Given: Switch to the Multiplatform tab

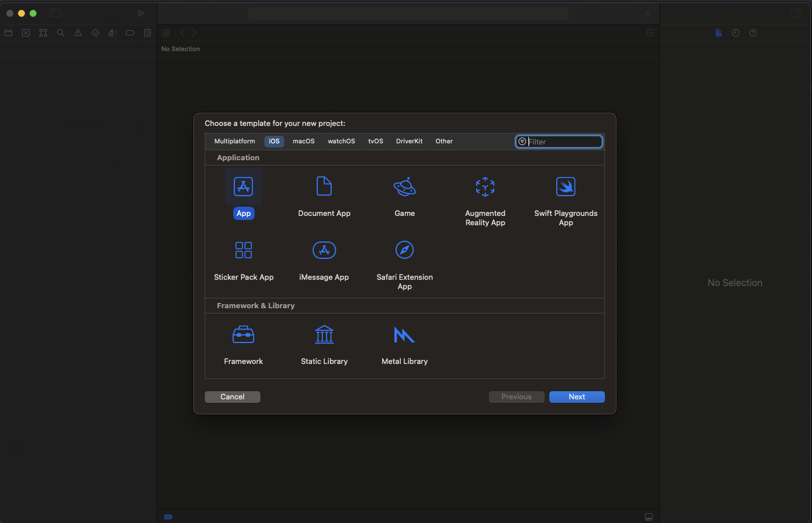Looking at the screenshot, I should [235, 141].
